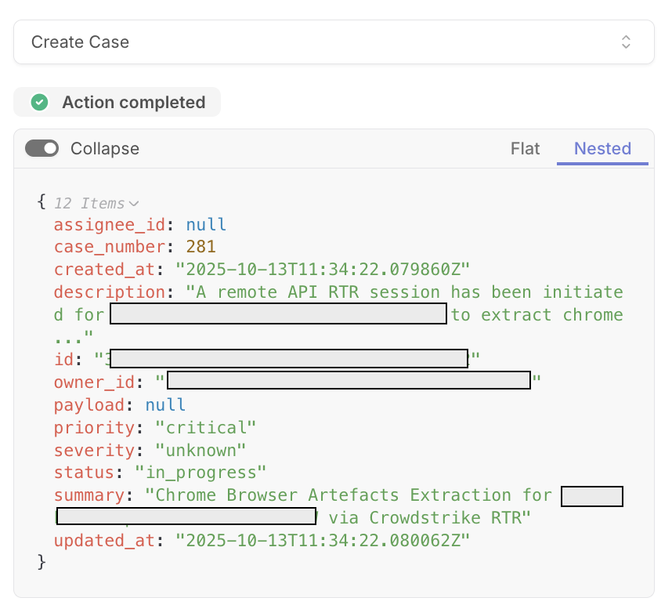Screen dimensions: 672x616
Task: Click the owner_id key label
Action: 94,382
